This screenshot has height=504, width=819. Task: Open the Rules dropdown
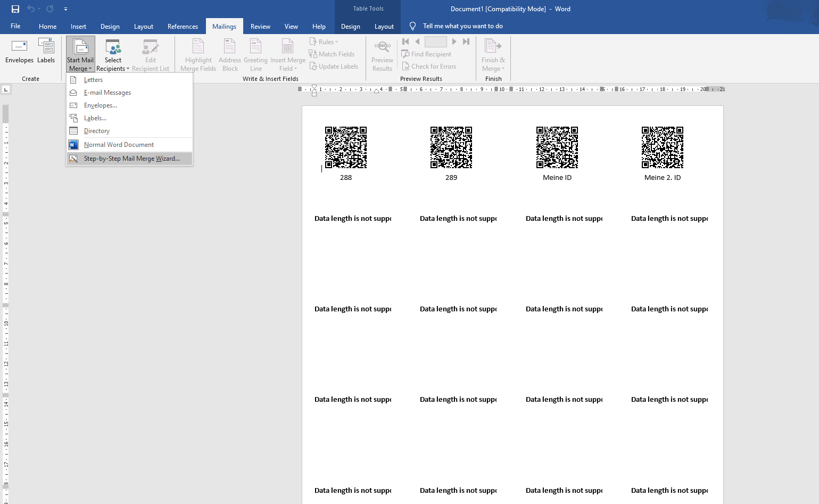point(324,42)
